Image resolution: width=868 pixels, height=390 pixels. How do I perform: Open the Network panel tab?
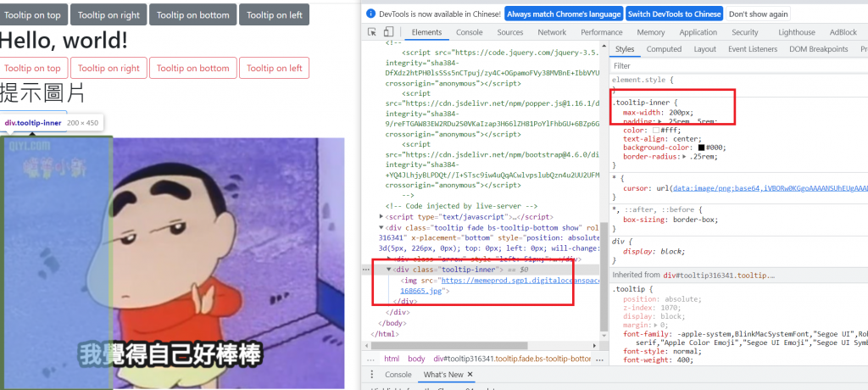[552, 32]
